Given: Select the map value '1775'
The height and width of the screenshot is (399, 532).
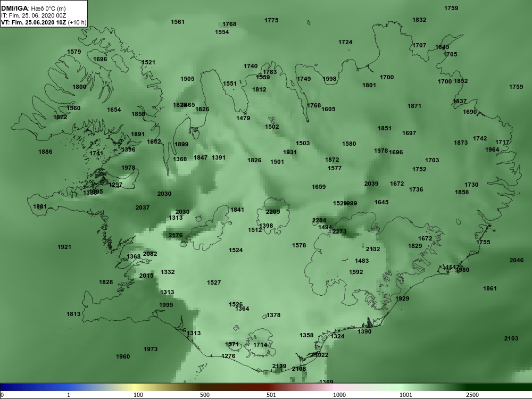Looking at the screenshot, I should (271, 20).
